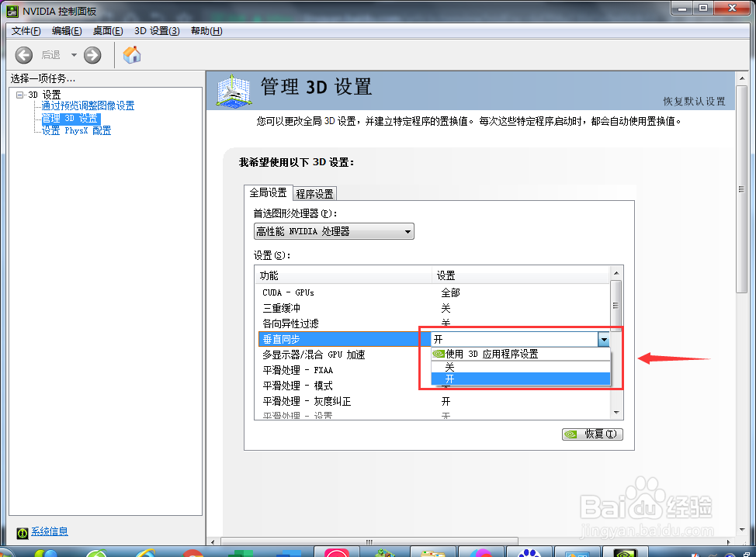756x557 pixels.
Task: Select the 多显示器/混合 GPU 加速 row
Action: 345,355
